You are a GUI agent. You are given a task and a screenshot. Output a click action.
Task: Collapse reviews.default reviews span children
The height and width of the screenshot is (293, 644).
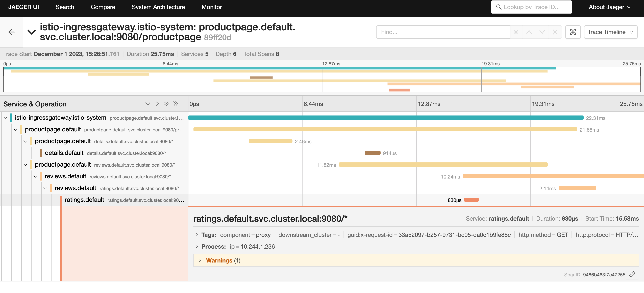point(36,176)
